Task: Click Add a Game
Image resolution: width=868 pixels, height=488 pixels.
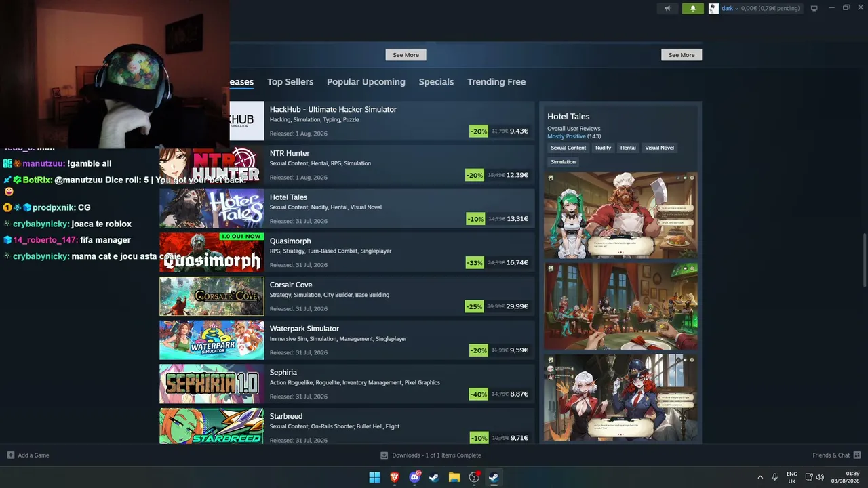Action: (28, 455)
